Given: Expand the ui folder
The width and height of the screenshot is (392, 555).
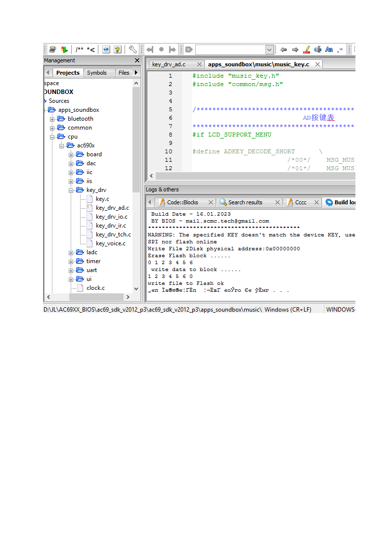Looking at the screenshot, I should (71, 279).
